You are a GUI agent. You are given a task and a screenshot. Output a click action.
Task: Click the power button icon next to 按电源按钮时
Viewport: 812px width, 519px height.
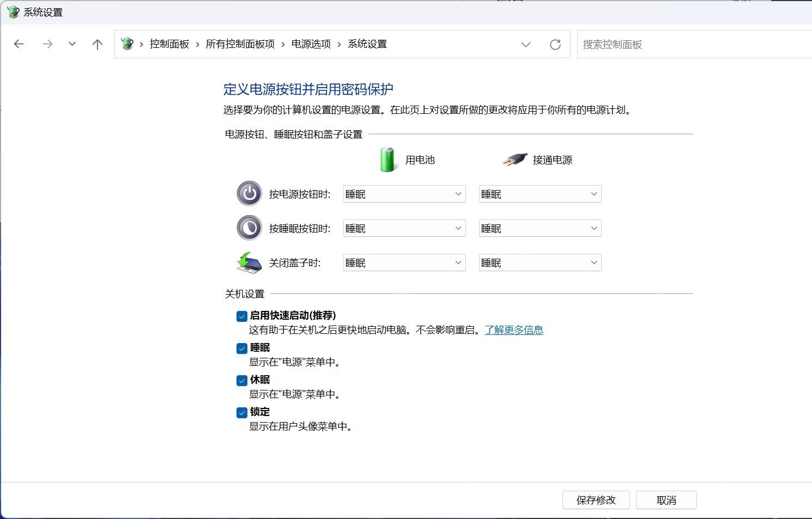coord(250,193)
